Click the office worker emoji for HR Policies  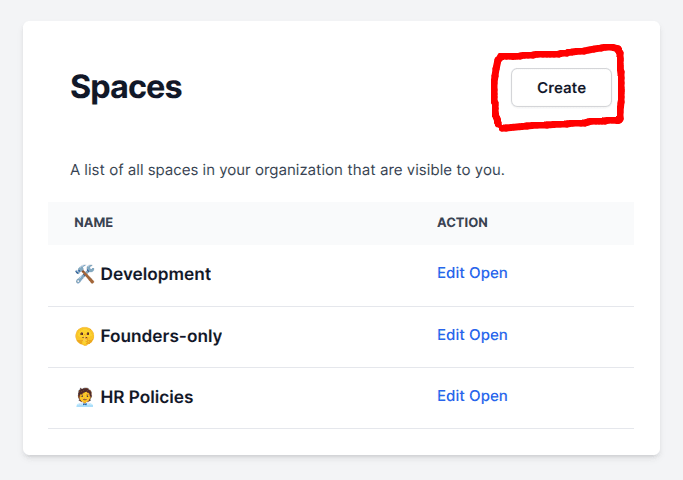(84, 397)
